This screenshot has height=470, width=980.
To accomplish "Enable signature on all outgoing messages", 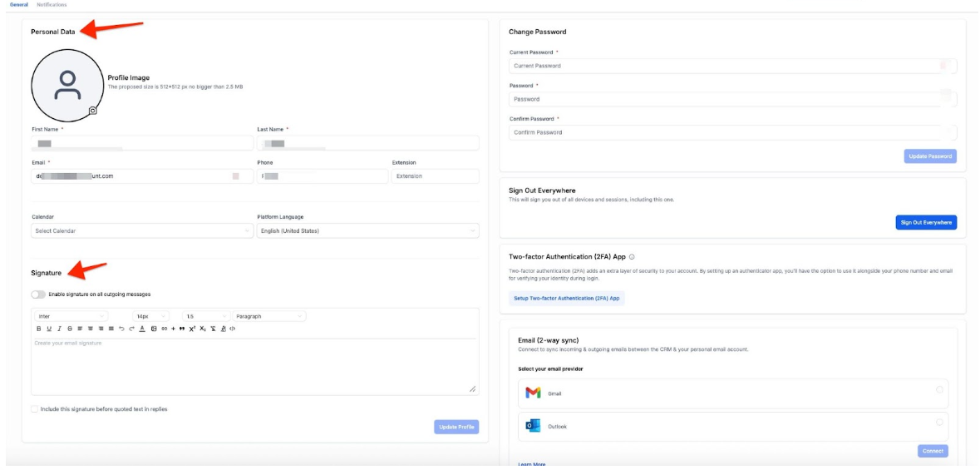I will 38,294.
